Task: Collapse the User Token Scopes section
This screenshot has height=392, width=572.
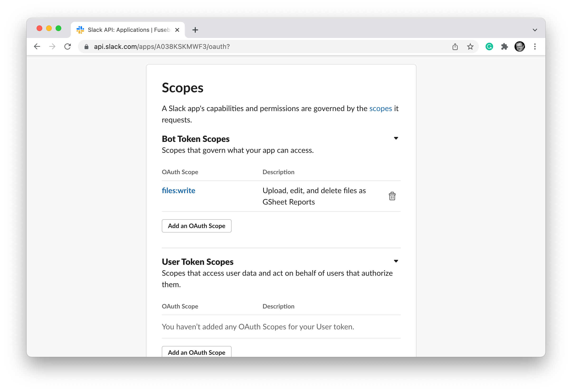Action: pos(396,261)
